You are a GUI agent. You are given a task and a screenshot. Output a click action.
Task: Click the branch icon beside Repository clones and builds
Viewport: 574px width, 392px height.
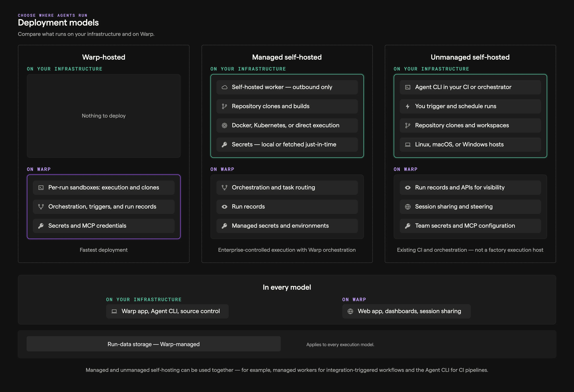[224, 106]
